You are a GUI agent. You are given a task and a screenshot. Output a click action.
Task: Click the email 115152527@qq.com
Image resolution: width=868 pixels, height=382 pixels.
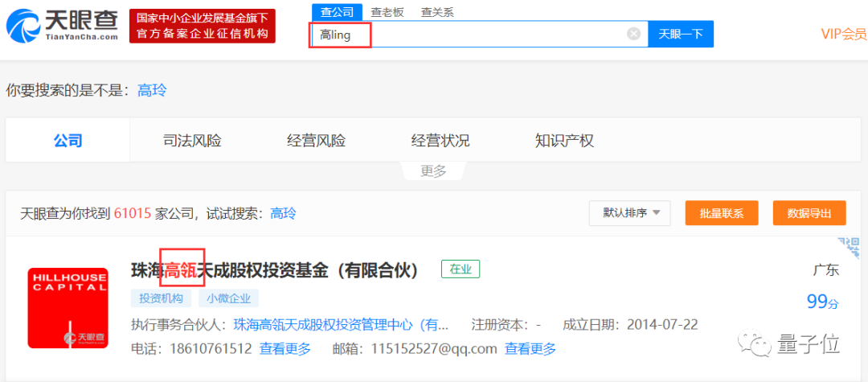(x=434, y=349)
